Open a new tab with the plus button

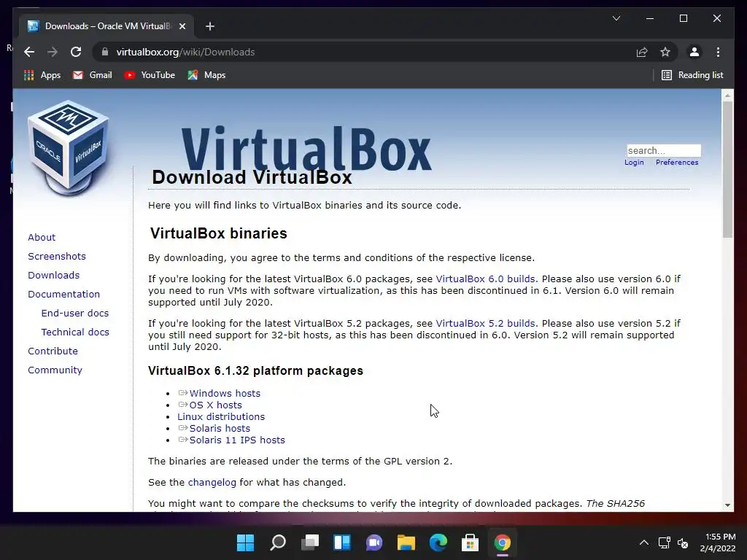coord(209,26)
